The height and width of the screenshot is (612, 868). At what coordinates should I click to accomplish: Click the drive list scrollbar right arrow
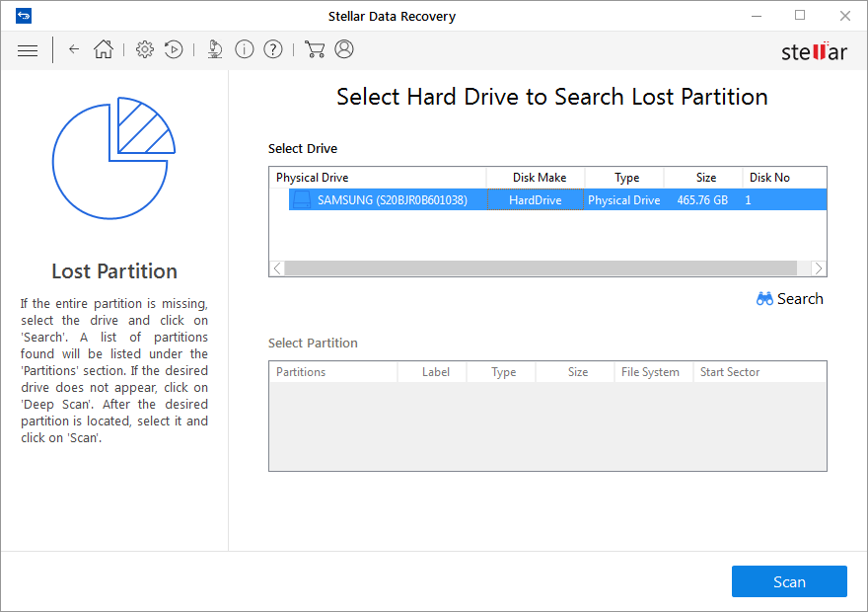(819, 268)
